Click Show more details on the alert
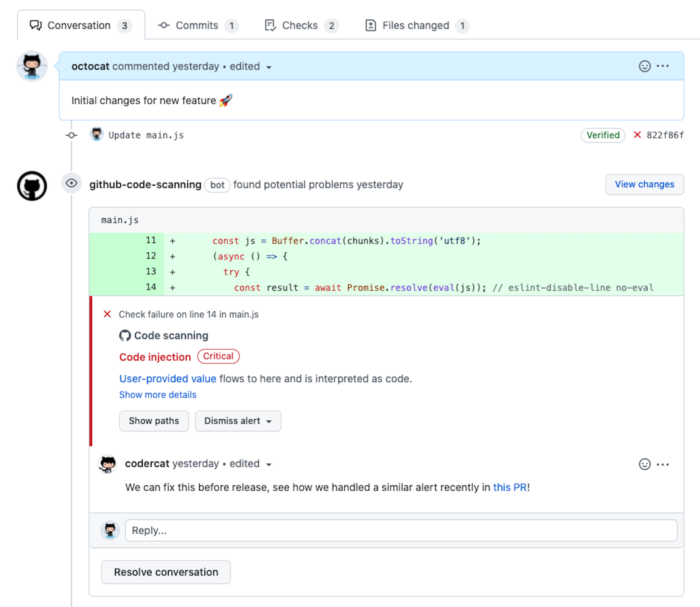The width and height of the screenshot is (700, 607). click(x=157, y=395)
